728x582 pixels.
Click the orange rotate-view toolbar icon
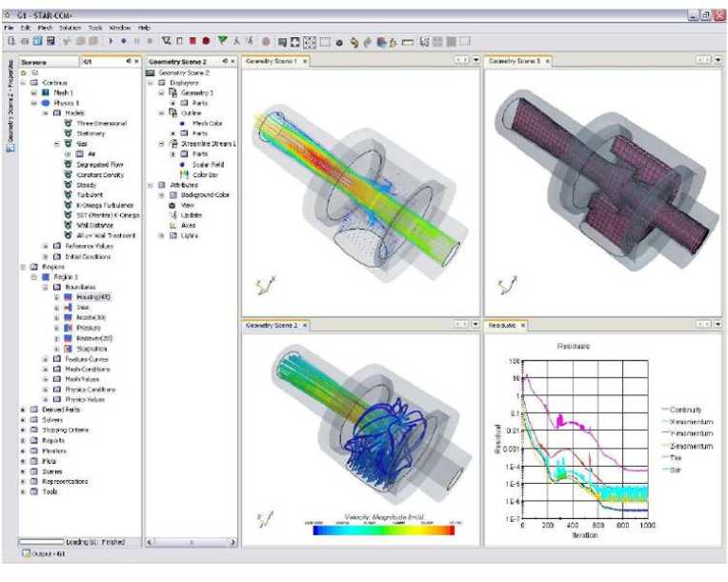(x=354, y=43)
